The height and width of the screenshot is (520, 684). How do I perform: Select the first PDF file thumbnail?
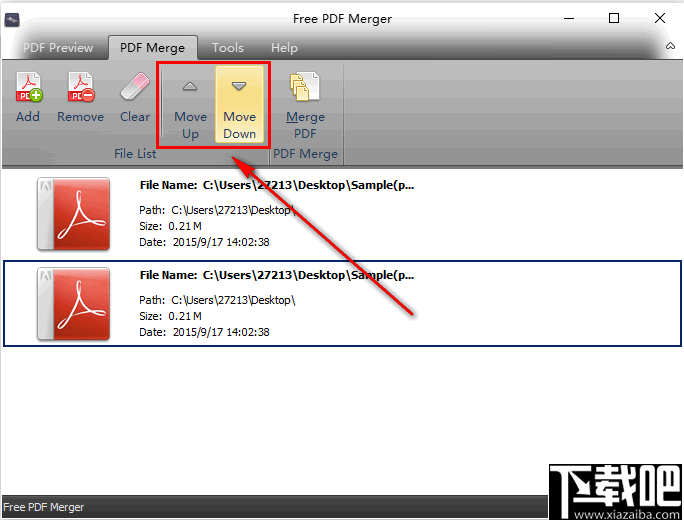point(73,214)
